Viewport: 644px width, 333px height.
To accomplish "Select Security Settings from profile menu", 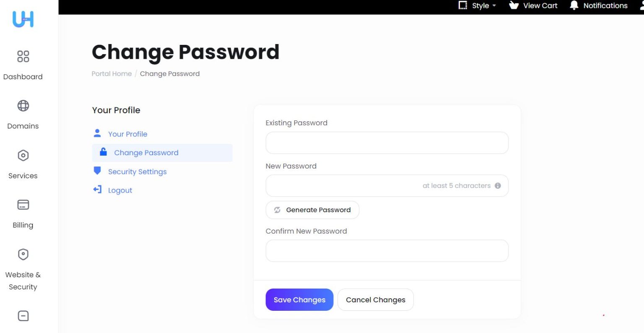I will tap(137, 172).
